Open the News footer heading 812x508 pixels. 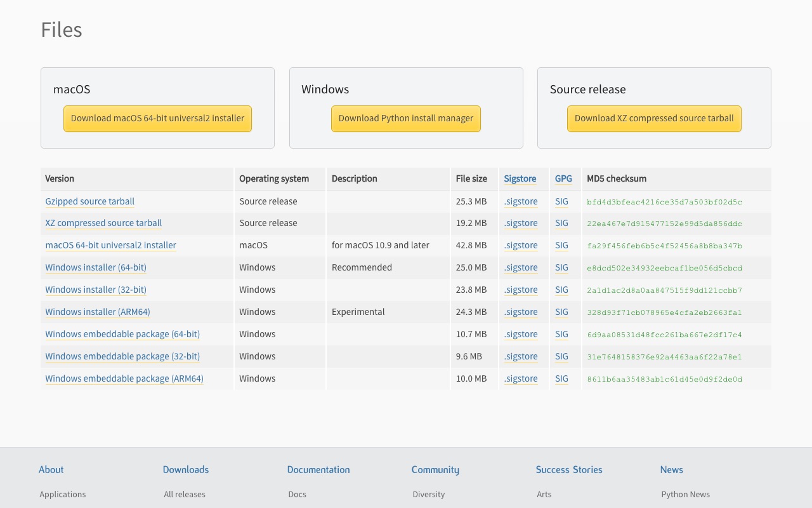[672, 470]
